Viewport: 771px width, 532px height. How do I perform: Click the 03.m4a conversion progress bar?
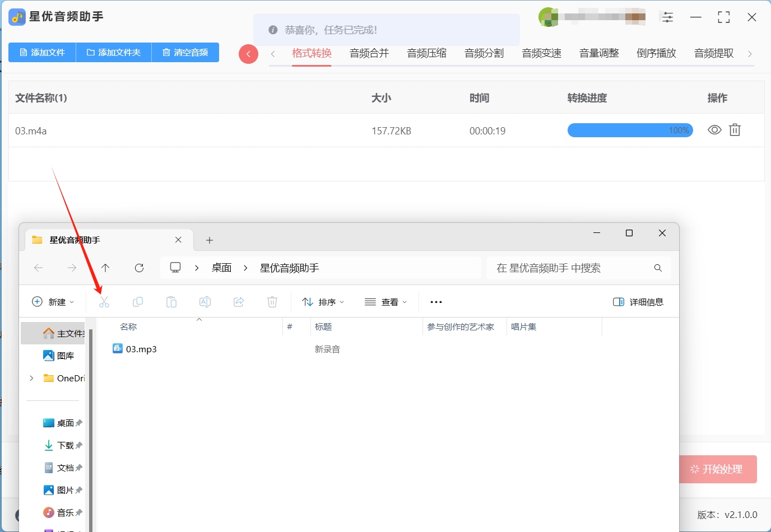click(630, 130)
